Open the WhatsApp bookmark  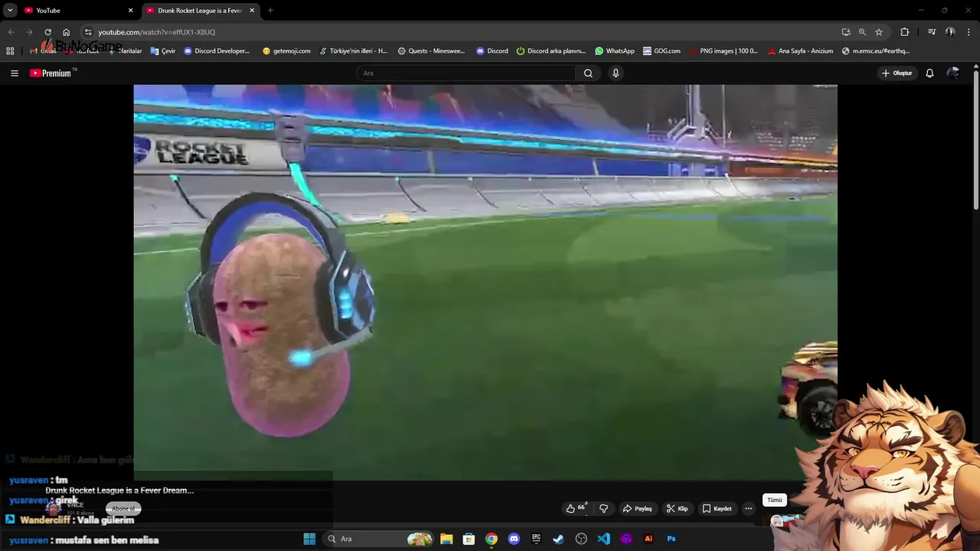pyautogui.click(x=615, y=51)
